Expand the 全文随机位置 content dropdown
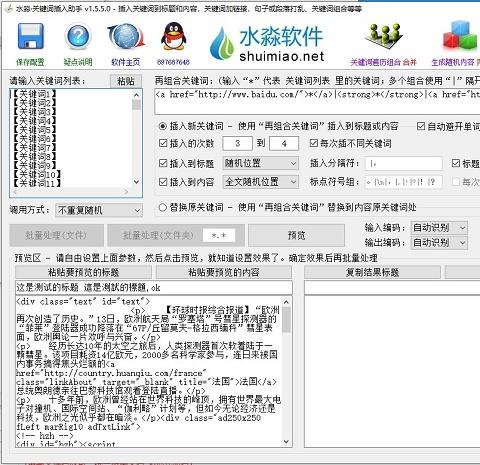480x465 pixels. click(261, 182)
